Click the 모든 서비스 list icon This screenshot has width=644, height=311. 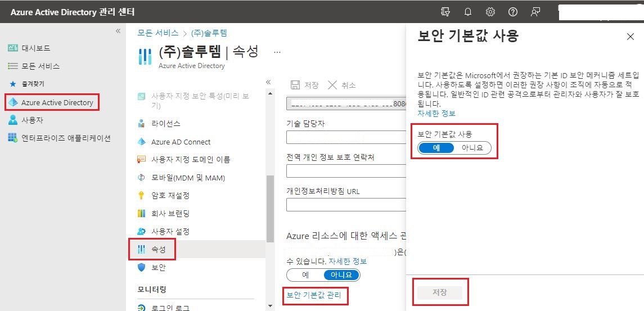tap(13, 66)
